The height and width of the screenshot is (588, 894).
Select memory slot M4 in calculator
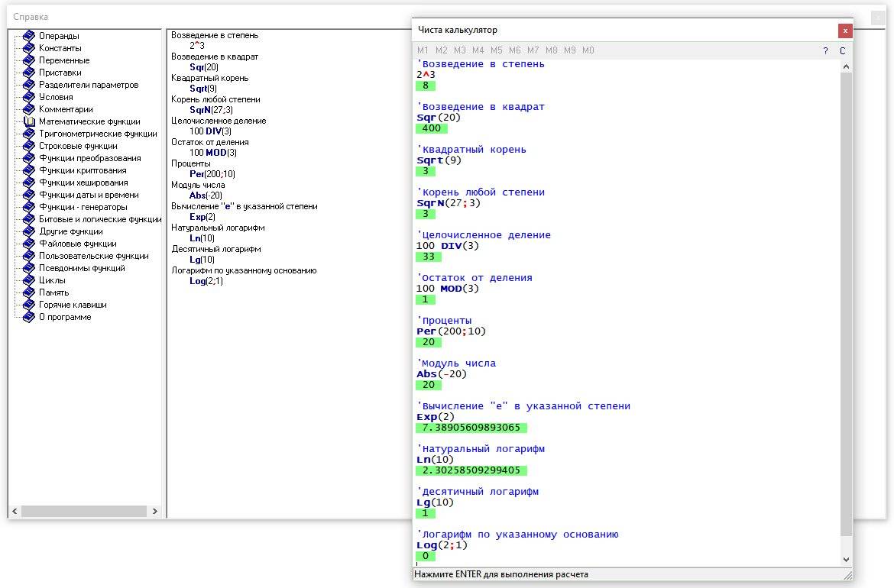coord(478,50)
